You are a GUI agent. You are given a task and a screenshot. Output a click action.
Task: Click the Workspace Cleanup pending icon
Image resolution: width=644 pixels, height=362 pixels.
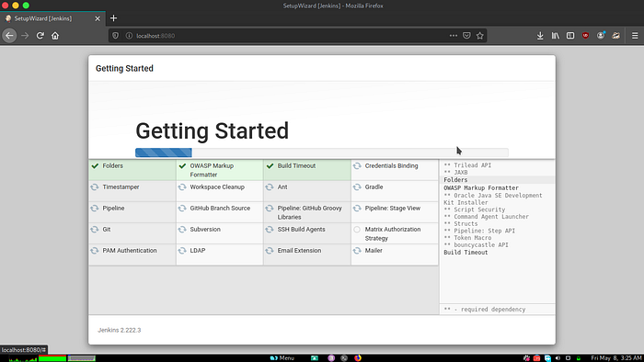coord(182,187)
